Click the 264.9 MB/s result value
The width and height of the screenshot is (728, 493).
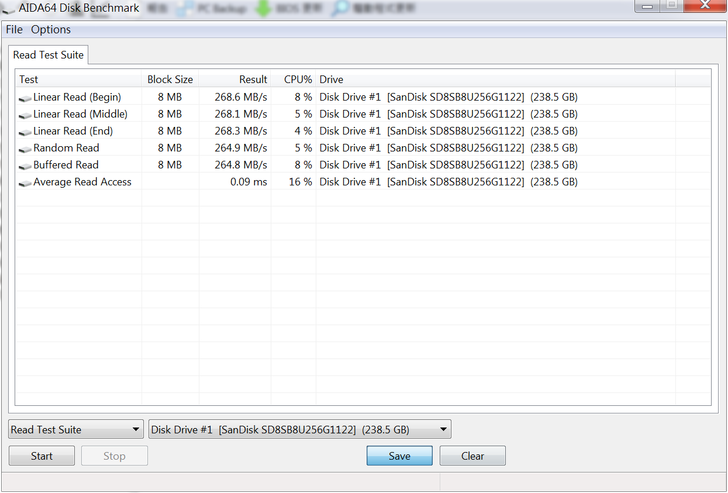point(240,148)
